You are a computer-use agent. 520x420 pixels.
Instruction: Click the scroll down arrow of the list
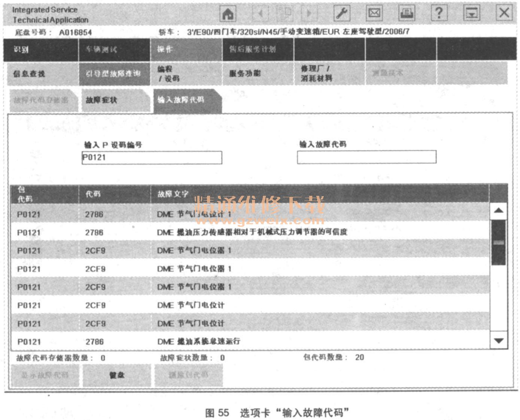499,341
